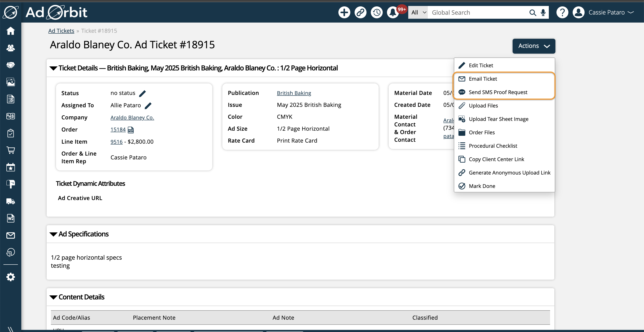Open the reports pie chart sidebar icon

pos(10,252)
